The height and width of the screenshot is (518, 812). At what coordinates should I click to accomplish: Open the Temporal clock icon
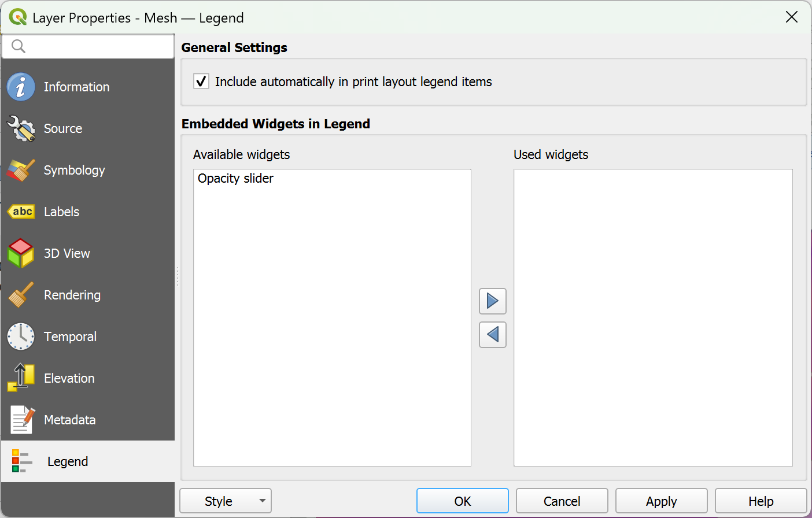(21, 336)
